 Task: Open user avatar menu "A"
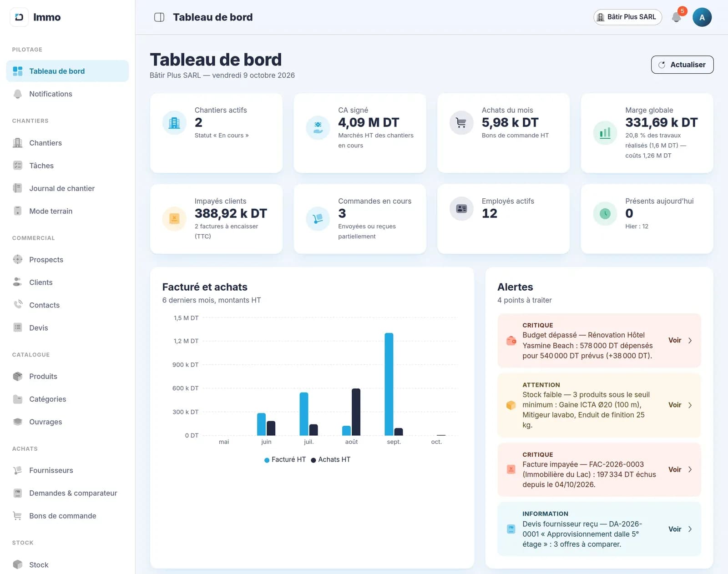click(x=702, y=17)
